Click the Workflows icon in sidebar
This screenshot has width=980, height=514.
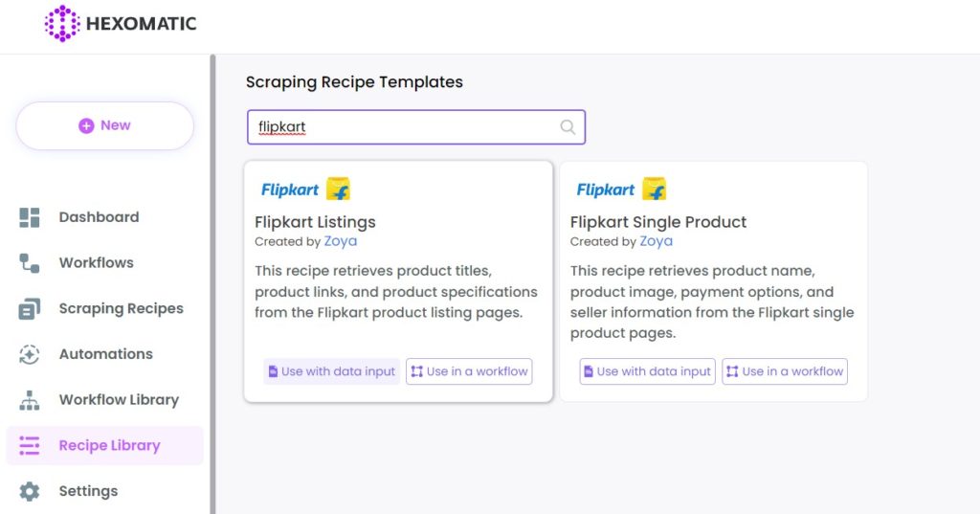[x=30, y=263]
